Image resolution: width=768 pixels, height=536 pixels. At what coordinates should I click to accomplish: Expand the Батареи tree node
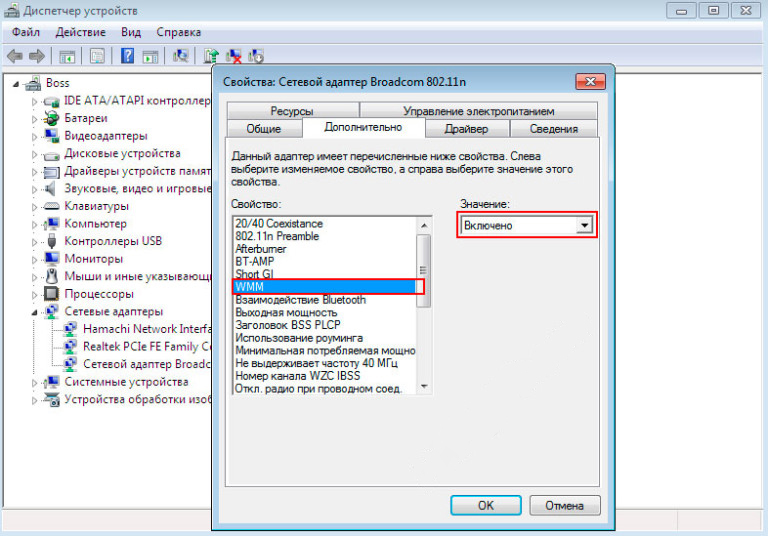pos(34,119)
